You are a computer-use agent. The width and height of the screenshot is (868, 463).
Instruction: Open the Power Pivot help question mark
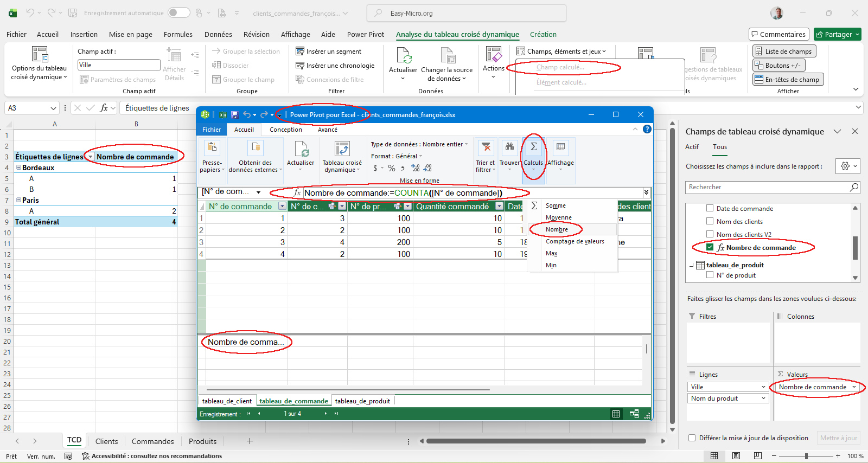[x=647, y=129]
